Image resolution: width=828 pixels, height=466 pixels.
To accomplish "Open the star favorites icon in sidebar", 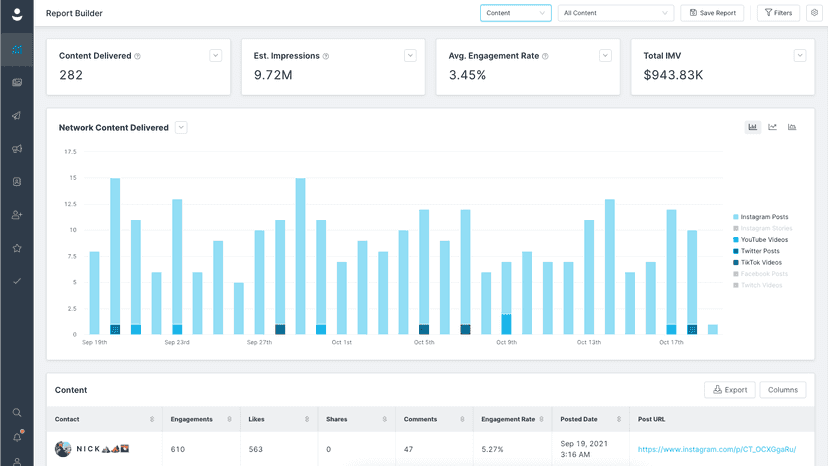I will [17, 248].
